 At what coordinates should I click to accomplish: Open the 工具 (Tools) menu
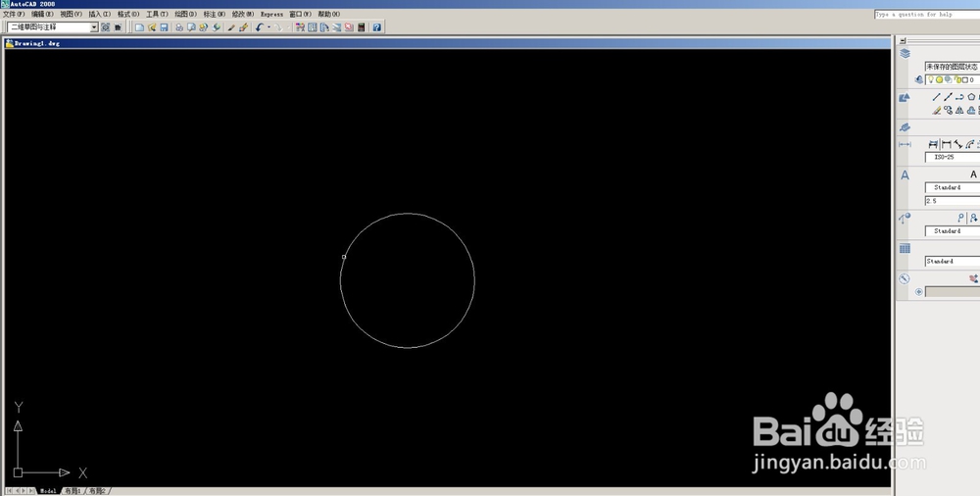(157, 14)
